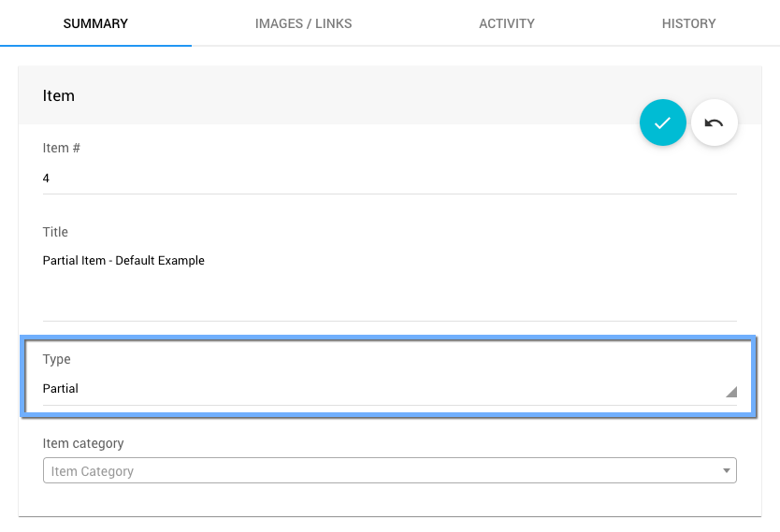This screenshot has height=532, width=780.
Task: View the History tab
Action: pyautogui.click(x=688, y=23)
